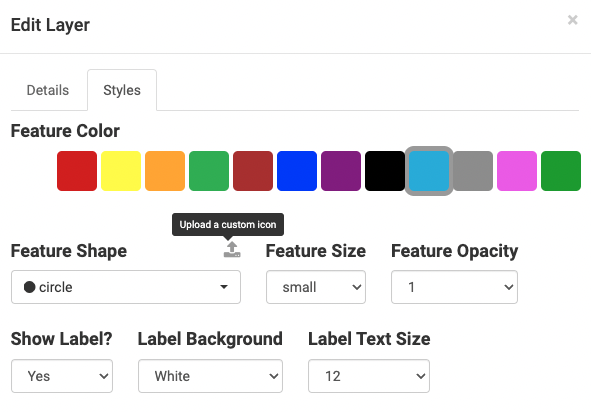Choose the gray feature color swatch
The width and height of the screenshot is (591, 412).
tap(473, 171)
